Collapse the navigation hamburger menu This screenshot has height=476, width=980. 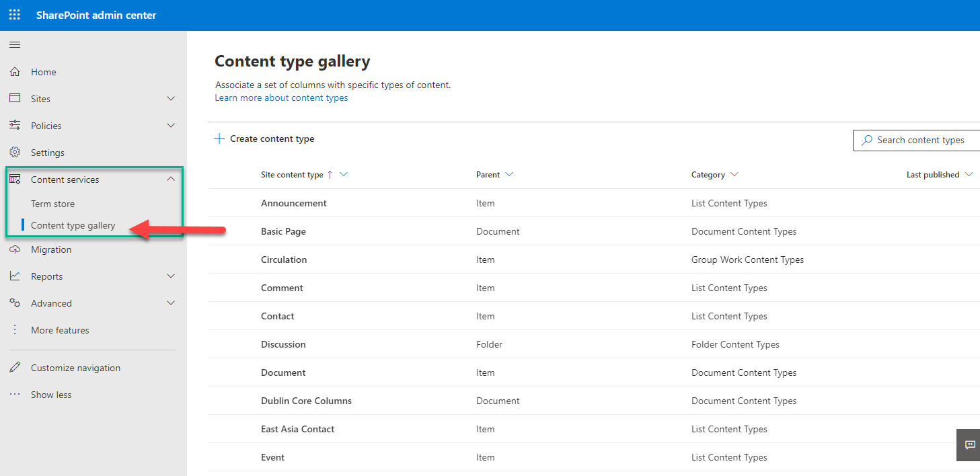click(15, 45)
